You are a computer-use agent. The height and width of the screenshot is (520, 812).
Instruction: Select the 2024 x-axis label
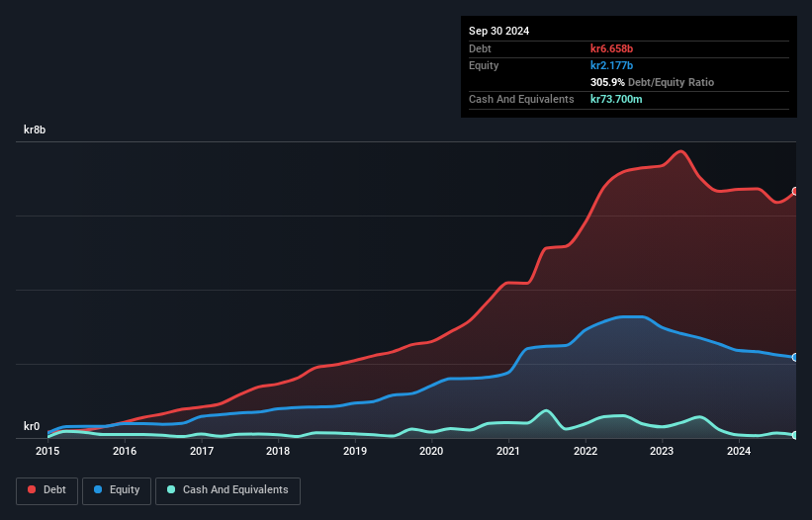pos(739,451)
